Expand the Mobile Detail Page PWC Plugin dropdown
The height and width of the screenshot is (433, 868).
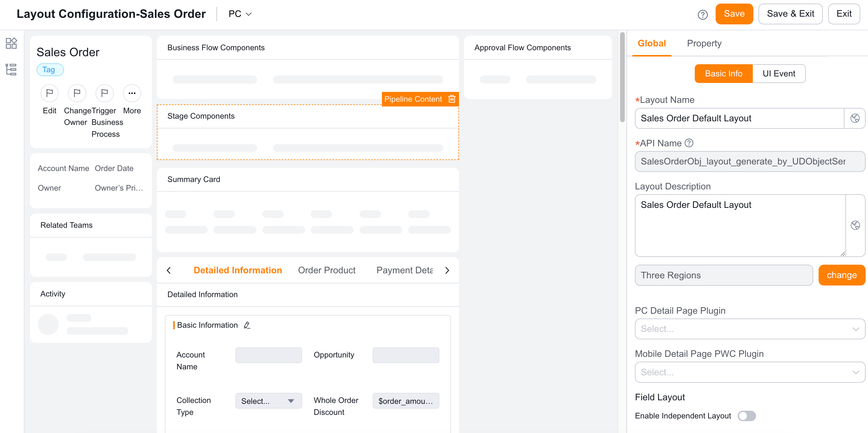750,372
